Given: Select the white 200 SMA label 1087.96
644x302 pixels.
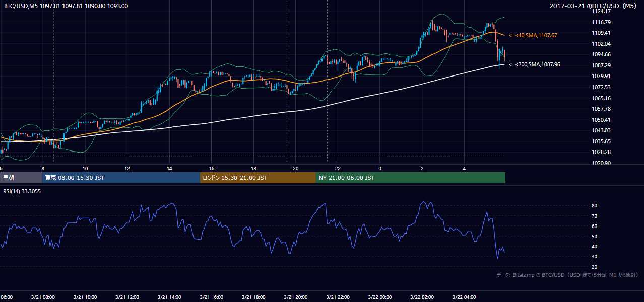Looking at the screenshot, I should coord(535,64).
